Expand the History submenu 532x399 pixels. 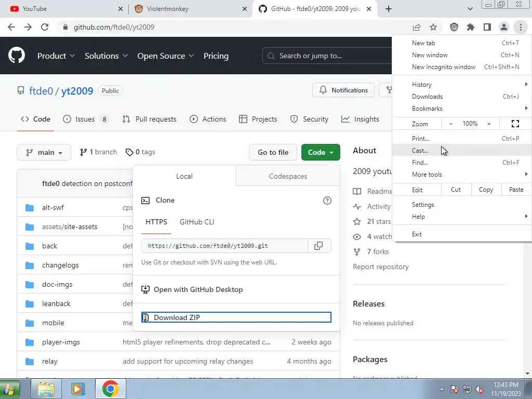coord(462,85)
